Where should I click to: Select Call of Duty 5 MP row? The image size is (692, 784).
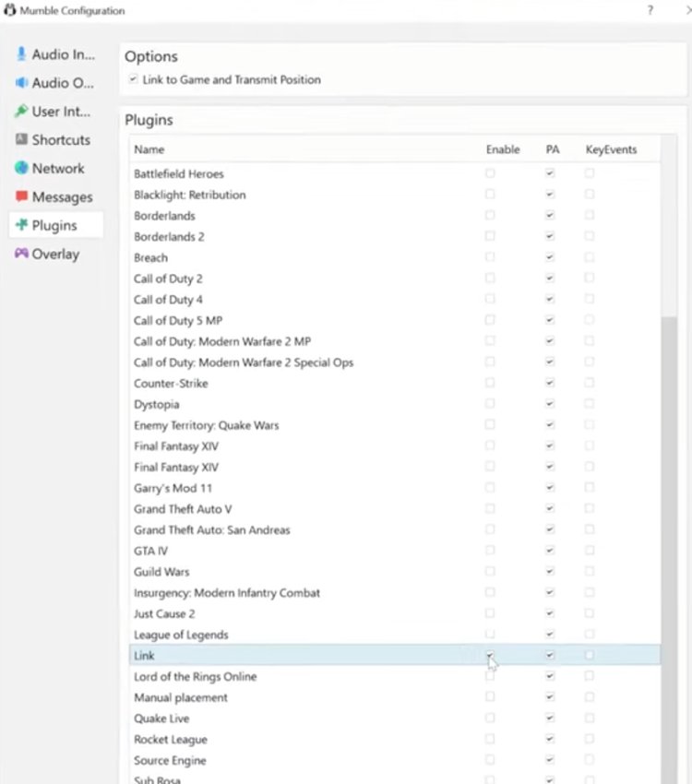point(395,320)
